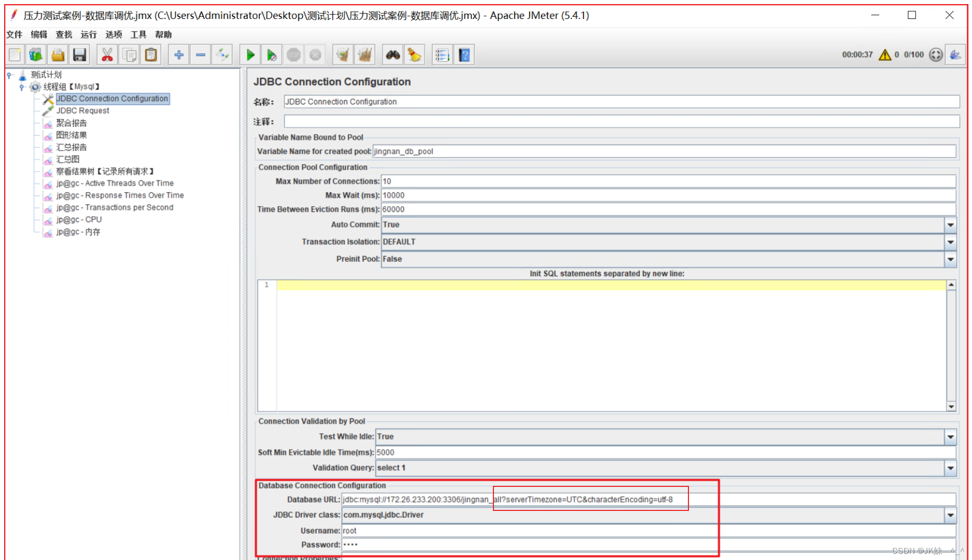
Task: Select 汇总图 in the tree
Action: pos(68,160)
